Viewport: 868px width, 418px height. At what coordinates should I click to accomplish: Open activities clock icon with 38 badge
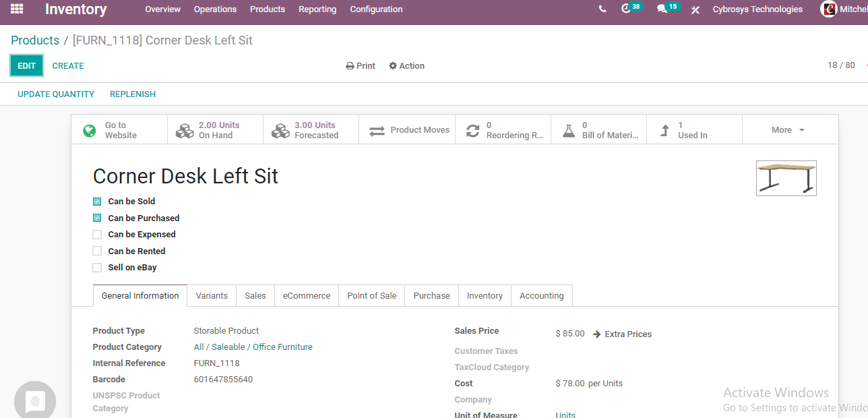click(626, 9)
